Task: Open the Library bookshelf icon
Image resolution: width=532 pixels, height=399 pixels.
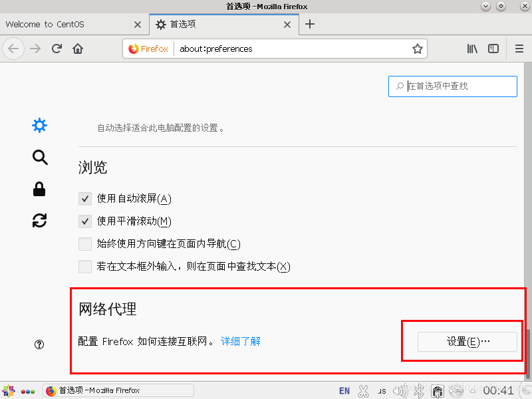Action: [472, 49]
